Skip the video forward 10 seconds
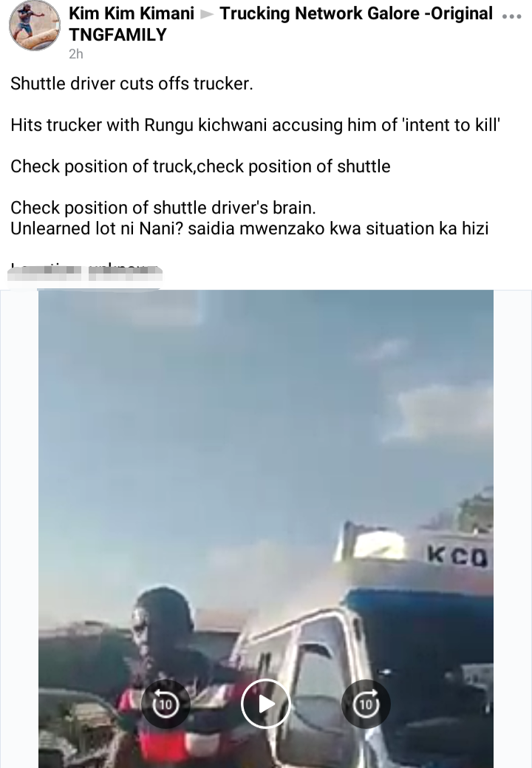The image size is (532, 768). pos(366,704)
